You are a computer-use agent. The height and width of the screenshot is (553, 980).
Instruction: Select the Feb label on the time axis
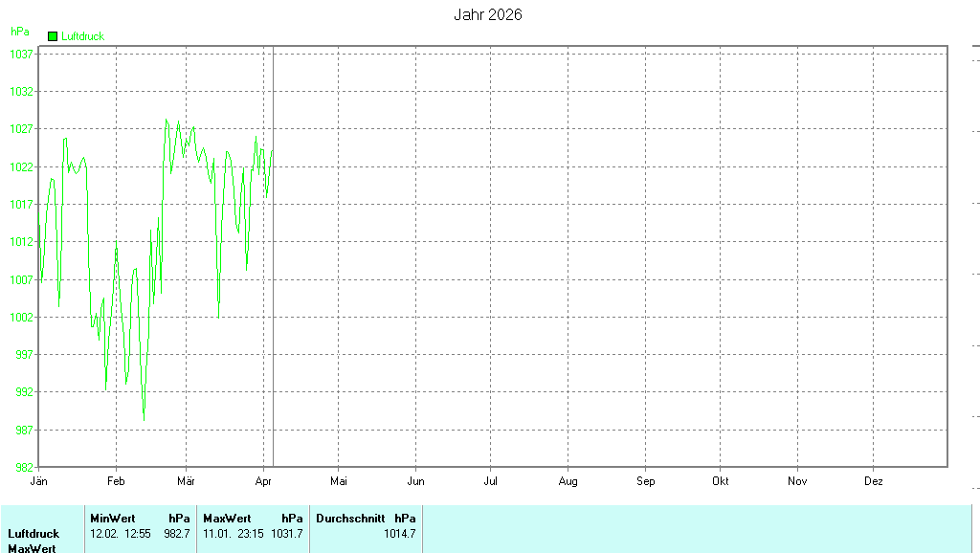pos(116,481)
